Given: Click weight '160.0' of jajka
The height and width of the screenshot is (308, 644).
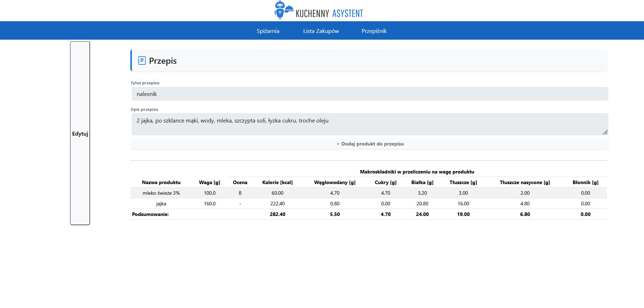Looking at the screenshot, I should (x=210, y=204).
